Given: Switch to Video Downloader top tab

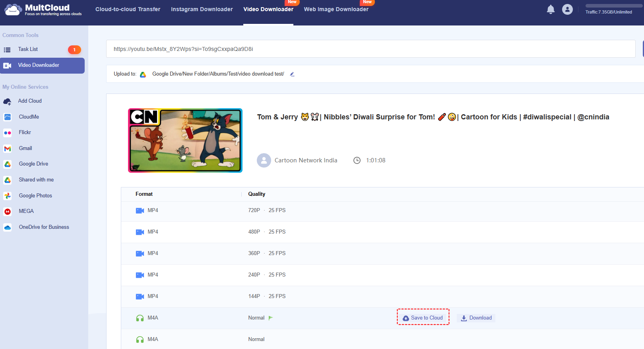Looking at the screenshot, I should [268, 9].
